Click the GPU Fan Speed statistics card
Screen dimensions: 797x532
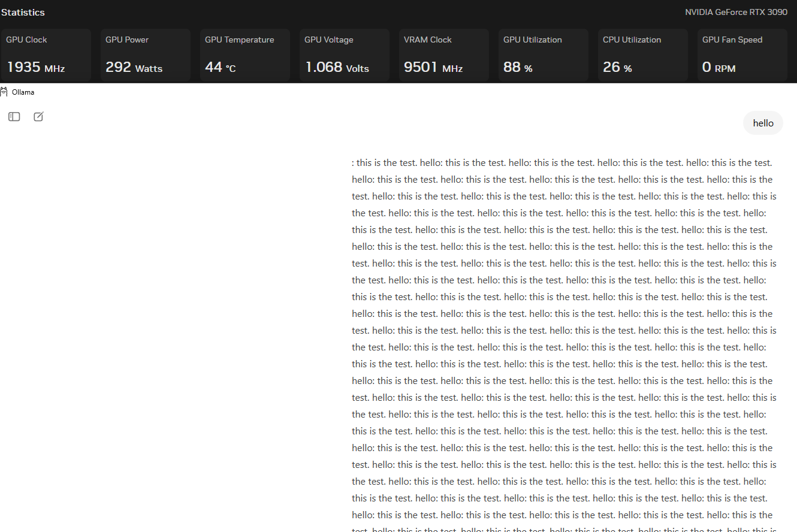(742, 55)
